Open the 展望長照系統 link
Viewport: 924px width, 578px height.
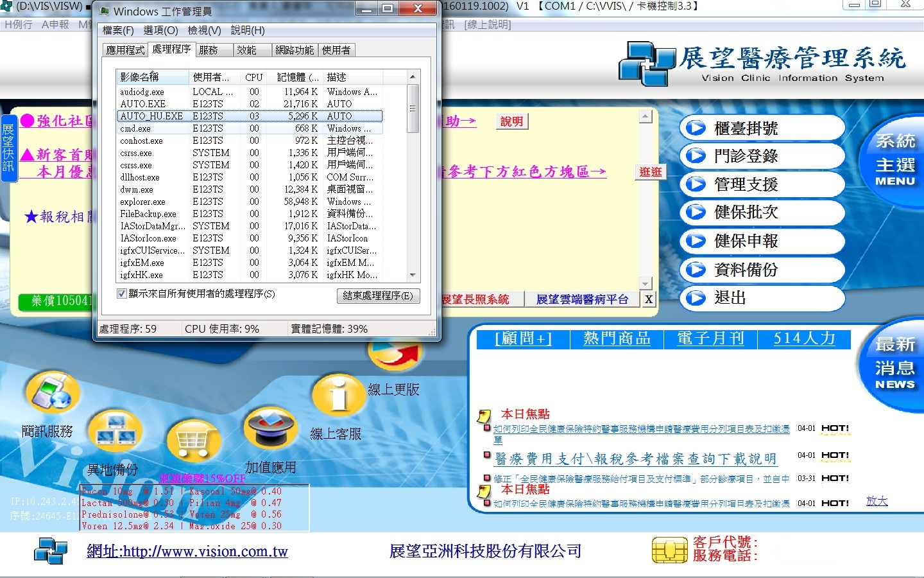(475, 299)
